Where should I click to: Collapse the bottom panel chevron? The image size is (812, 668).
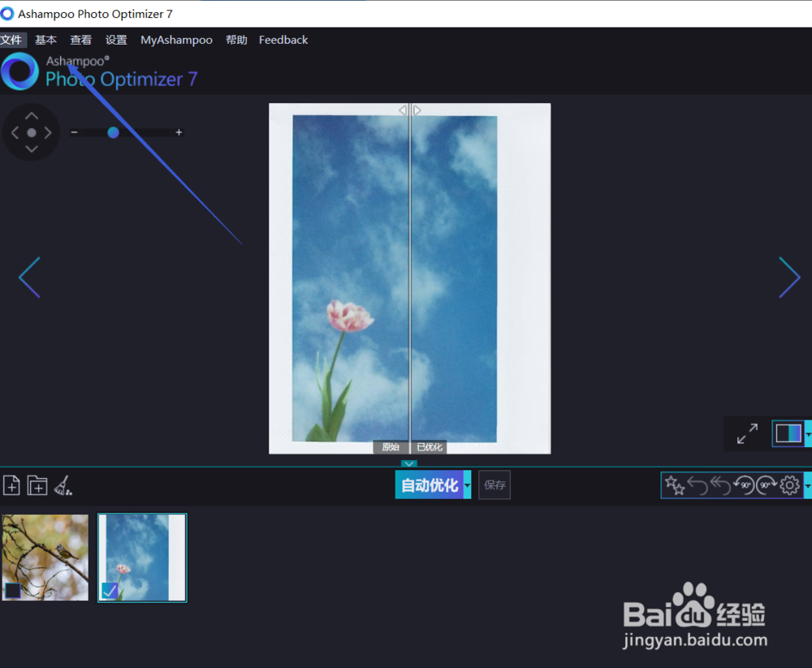(409, 463)
